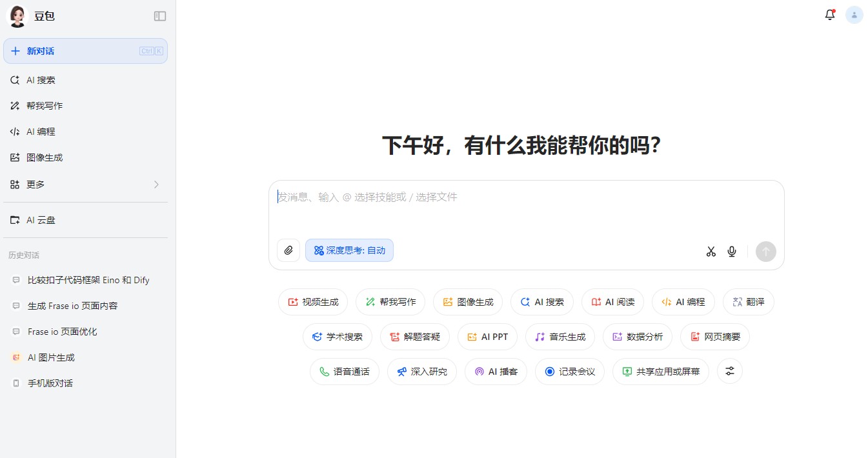This screenshot has height=458, width=868.
Task: Click the AI PPT quick action
Action: coord(487,336)
